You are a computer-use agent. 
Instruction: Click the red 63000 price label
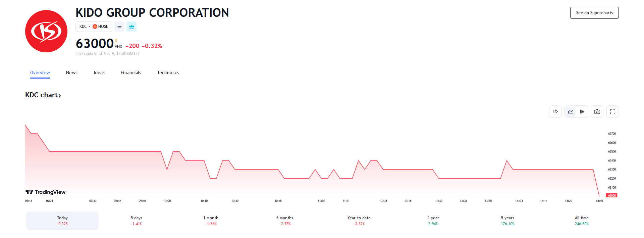coord(612,195)
